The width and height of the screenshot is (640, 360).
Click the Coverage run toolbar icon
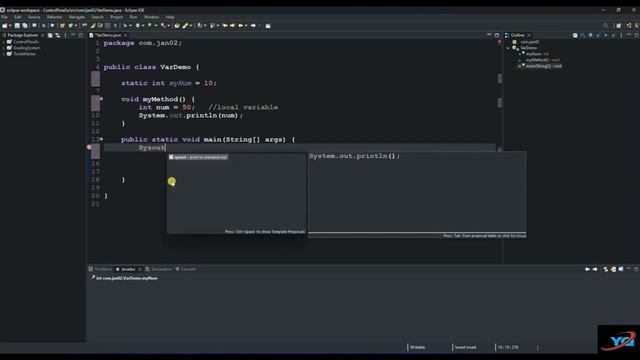[150, 25]
